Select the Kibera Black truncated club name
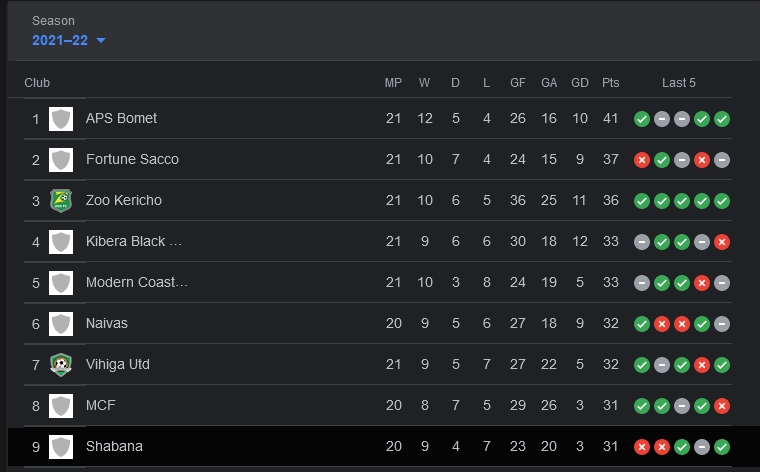Viewport: 760px width, 472px height. [134, 241]
